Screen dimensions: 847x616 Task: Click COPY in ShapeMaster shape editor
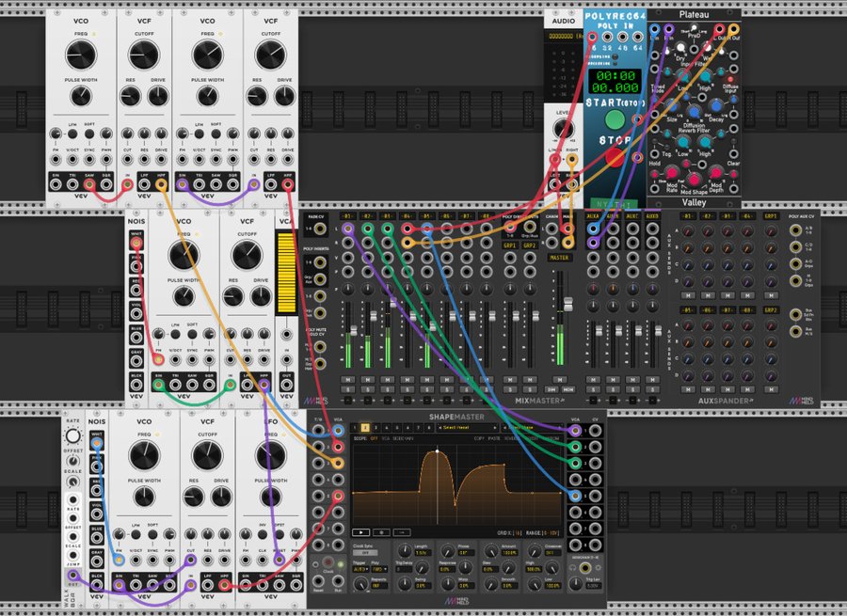pyautogui.click(x=479, y=438)
